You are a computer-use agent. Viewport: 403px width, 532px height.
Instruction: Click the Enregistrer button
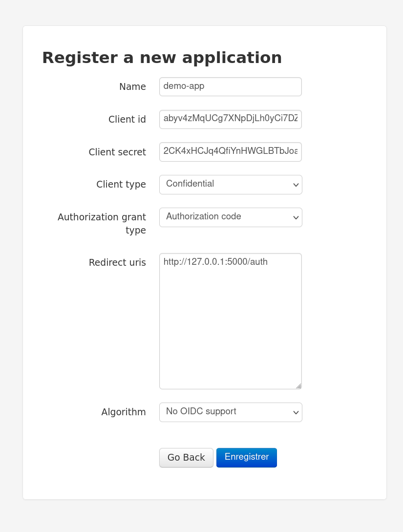coord(246,457)
